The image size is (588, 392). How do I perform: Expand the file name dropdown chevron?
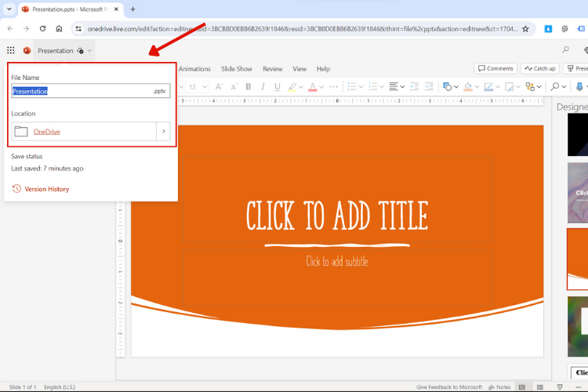[89, 51]
